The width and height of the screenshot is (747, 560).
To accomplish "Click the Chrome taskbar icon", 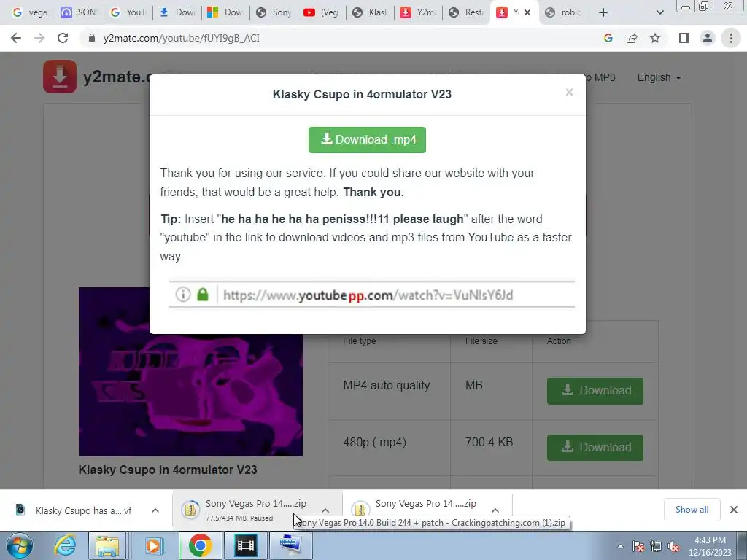I will 200,545.
